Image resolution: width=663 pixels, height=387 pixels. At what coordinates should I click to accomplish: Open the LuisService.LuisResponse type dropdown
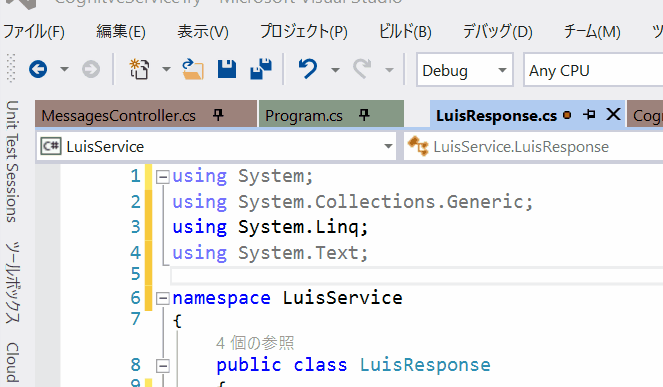click(534, 146)
